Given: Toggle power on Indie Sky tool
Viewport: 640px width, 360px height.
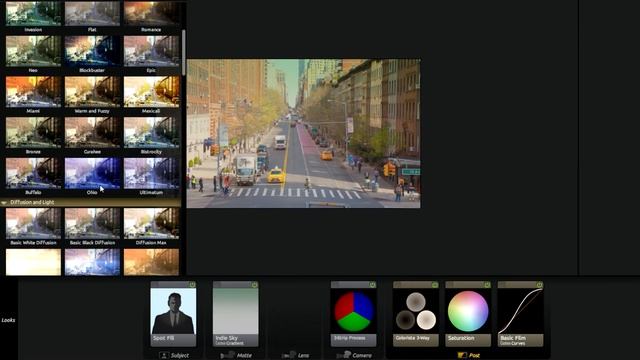Looking at the screenshot, I should point(254,284).
